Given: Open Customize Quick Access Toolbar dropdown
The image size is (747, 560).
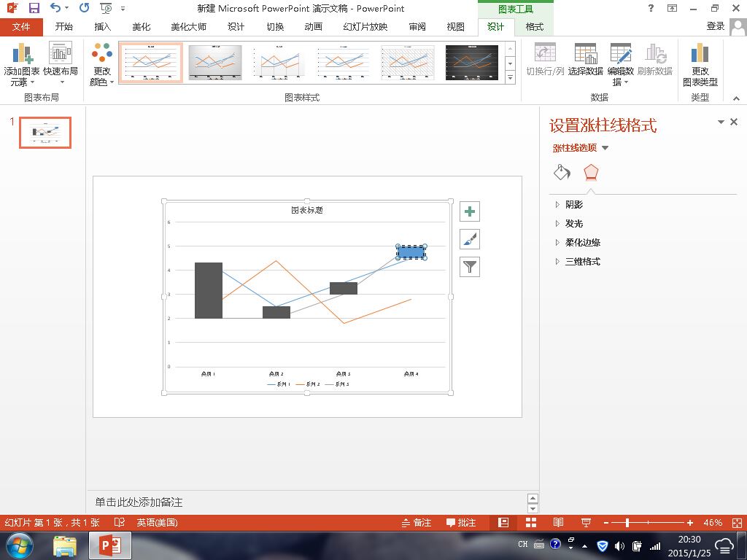Looking at the screenshot, I should (123, 9).
